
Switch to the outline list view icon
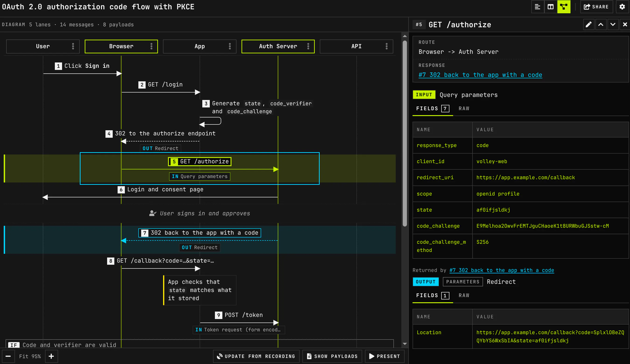click(x=537, y=7)
